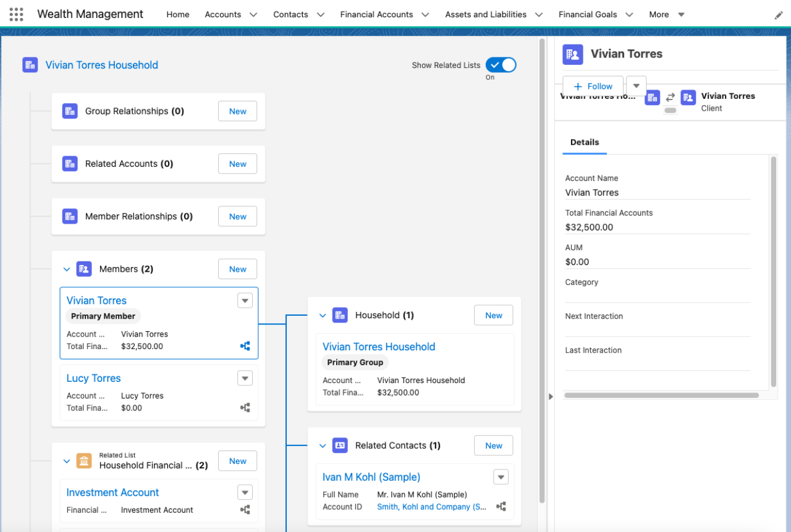Open the Vivian Torres Household header link
The height and width of the screenshot is (532, 791).
point(102,65)
